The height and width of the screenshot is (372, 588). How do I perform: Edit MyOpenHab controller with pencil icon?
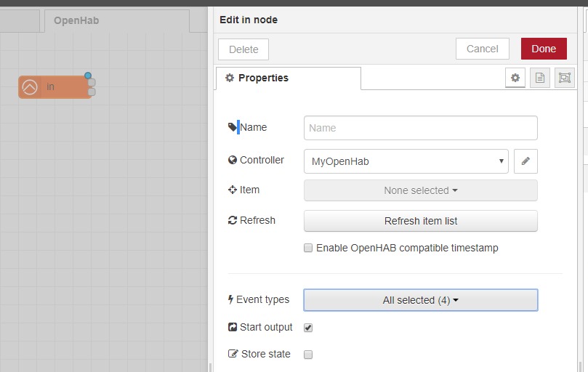525,161
